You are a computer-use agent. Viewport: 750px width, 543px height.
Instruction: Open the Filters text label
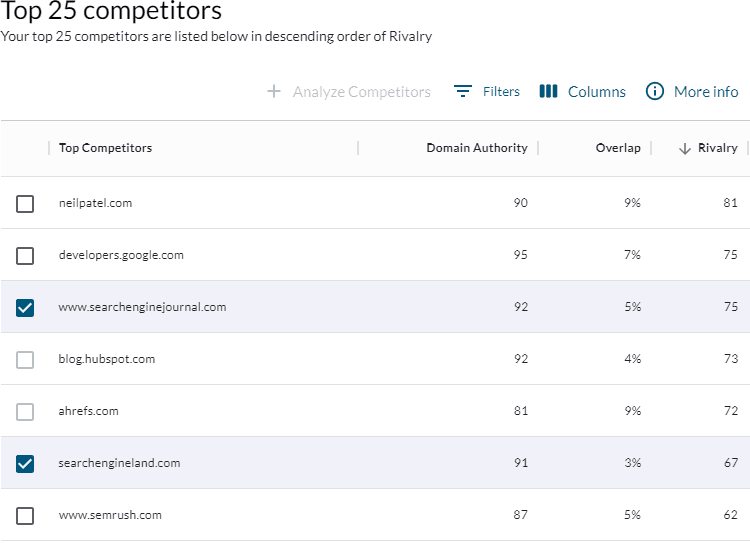click(501, 92)
